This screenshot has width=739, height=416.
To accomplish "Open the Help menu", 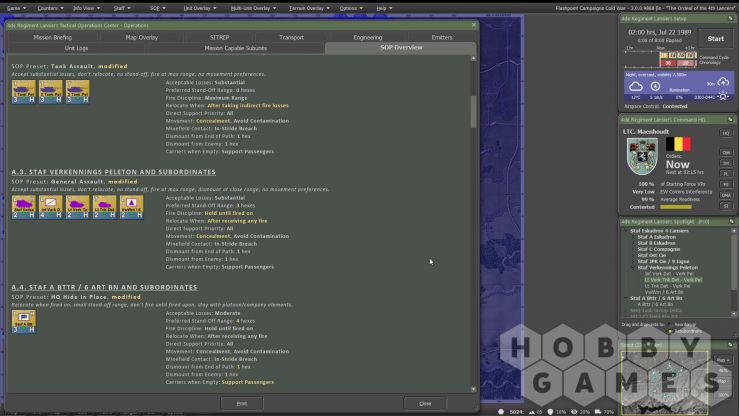I will [x=384, y=8].
